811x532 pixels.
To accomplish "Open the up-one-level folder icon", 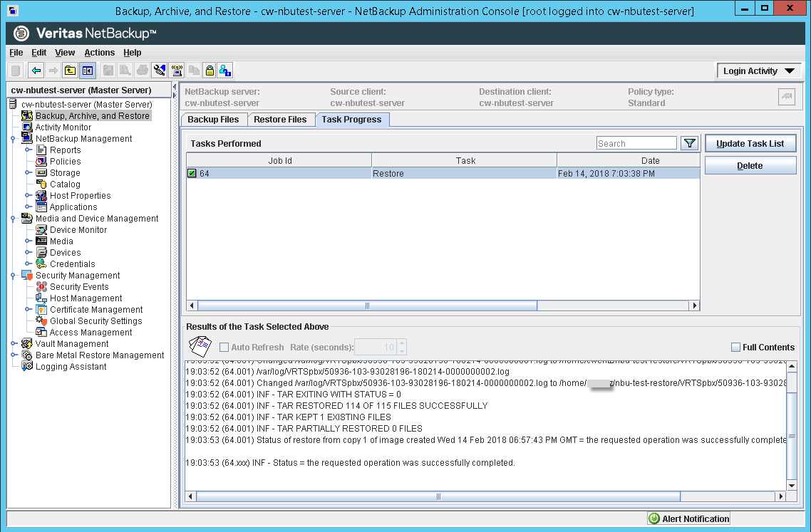I will pos(70,70).
